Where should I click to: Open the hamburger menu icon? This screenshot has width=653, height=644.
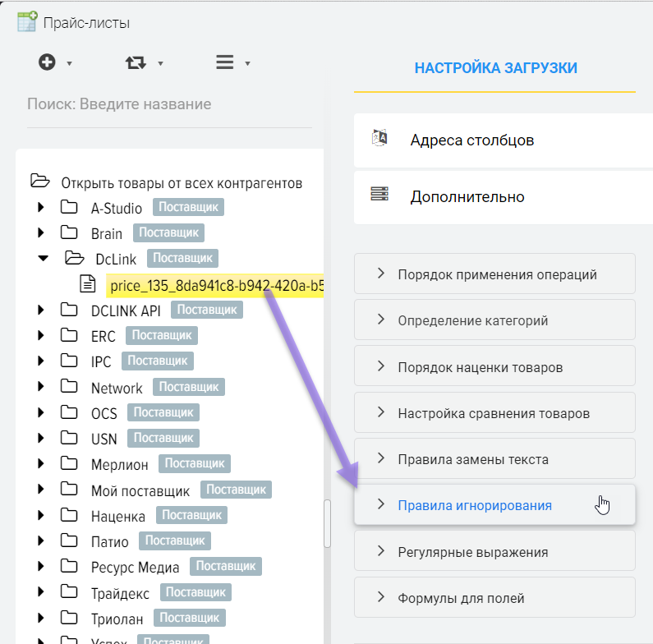coord(224,62)
